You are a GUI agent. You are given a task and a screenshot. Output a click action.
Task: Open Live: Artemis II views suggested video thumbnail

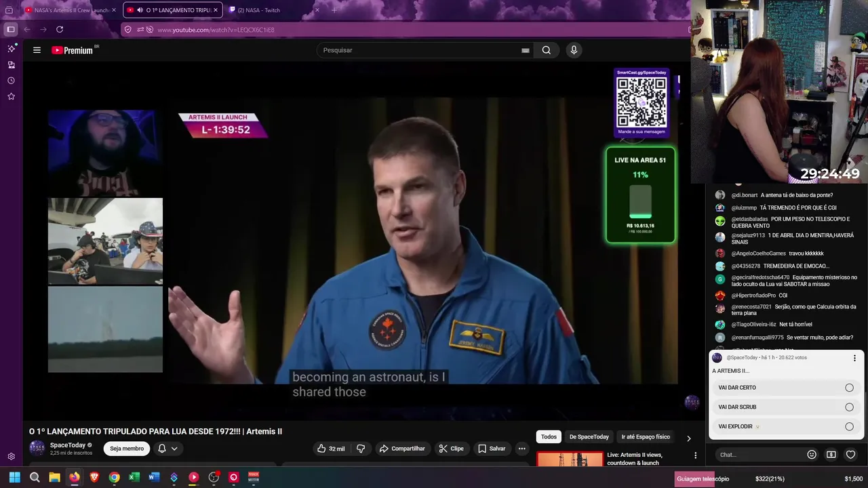pos(570,460)
